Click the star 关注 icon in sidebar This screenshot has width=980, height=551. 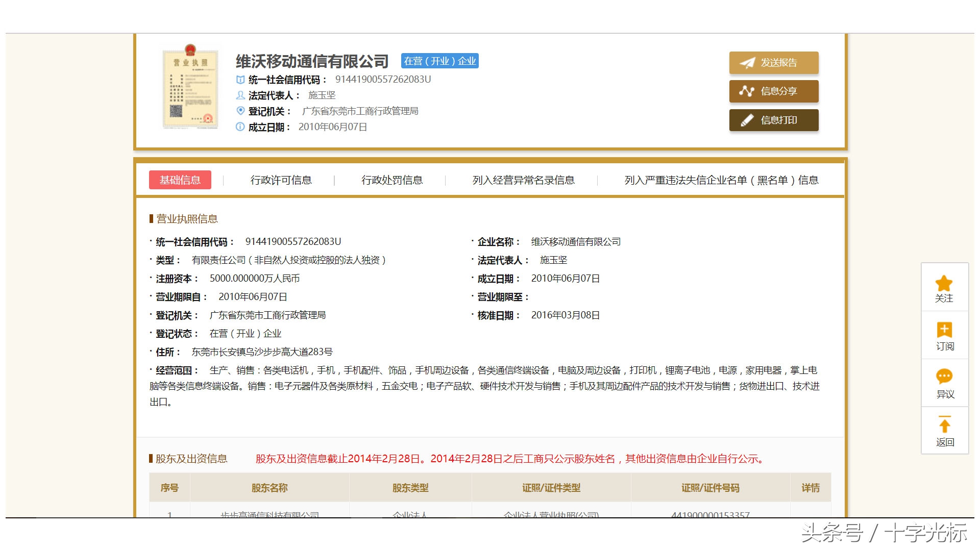click(945, 282)
